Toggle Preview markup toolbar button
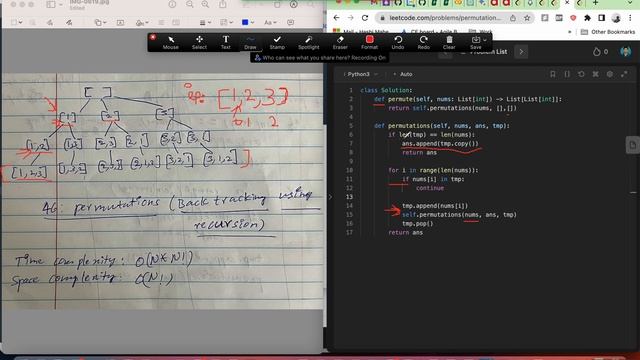 293,4
